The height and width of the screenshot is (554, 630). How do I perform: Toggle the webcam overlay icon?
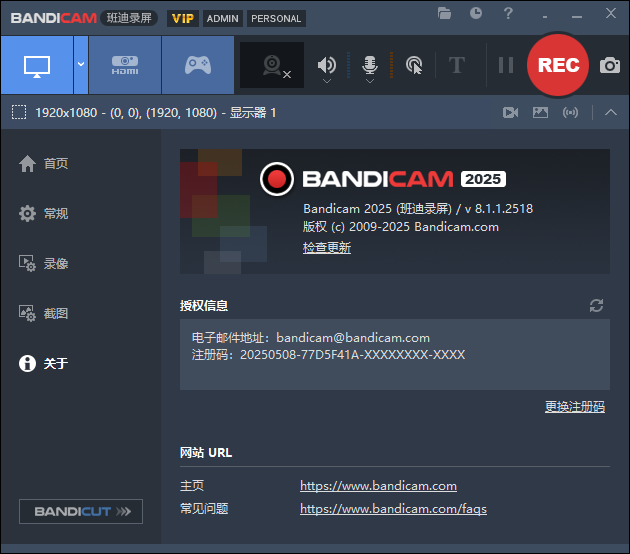click(x=272, y=65)
